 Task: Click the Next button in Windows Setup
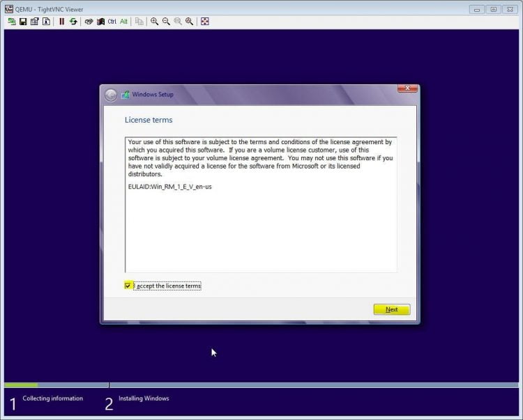(392, 309)
